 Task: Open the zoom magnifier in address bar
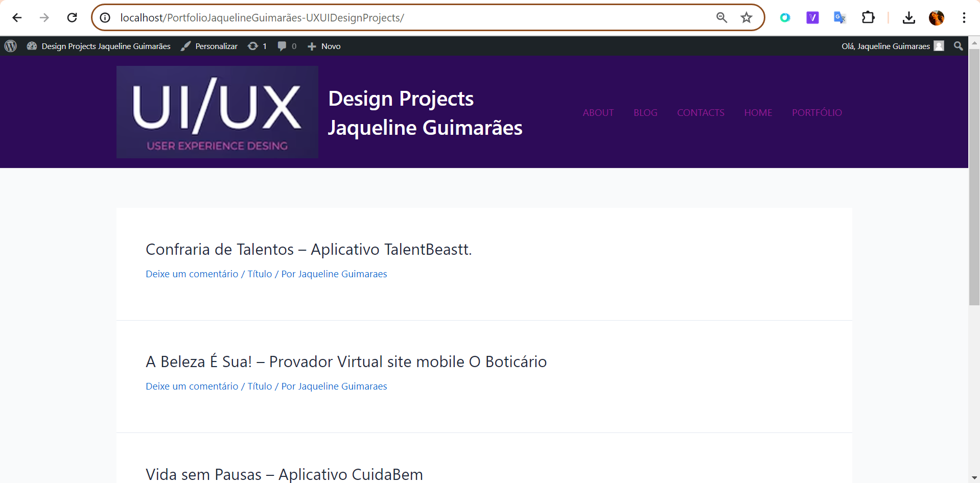click(721, 18)
